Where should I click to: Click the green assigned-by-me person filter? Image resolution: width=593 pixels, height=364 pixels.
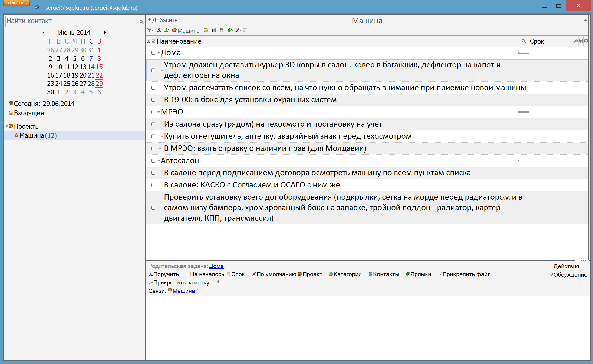[167, 30]
